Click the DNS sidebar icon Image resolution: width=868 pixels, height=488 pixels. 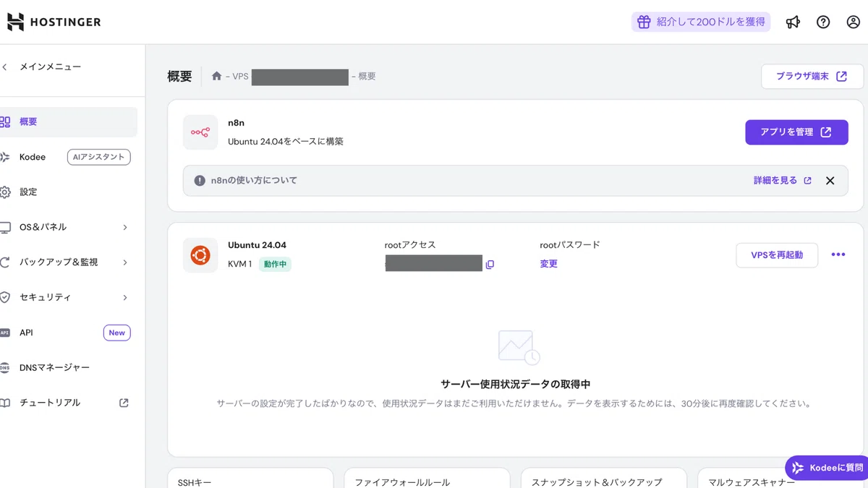coord(4,367)
